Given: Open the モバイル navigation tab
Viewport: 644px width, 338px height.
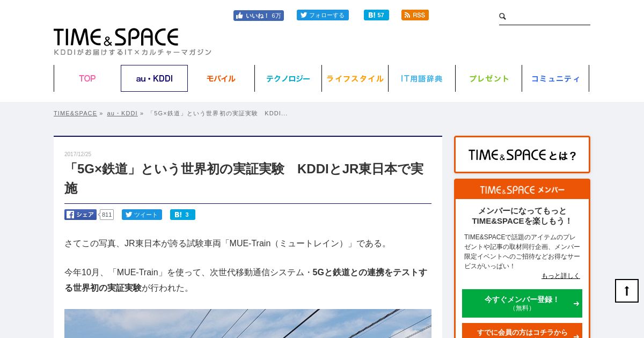Looking at the screenshot, I should (x=221, y=78).
